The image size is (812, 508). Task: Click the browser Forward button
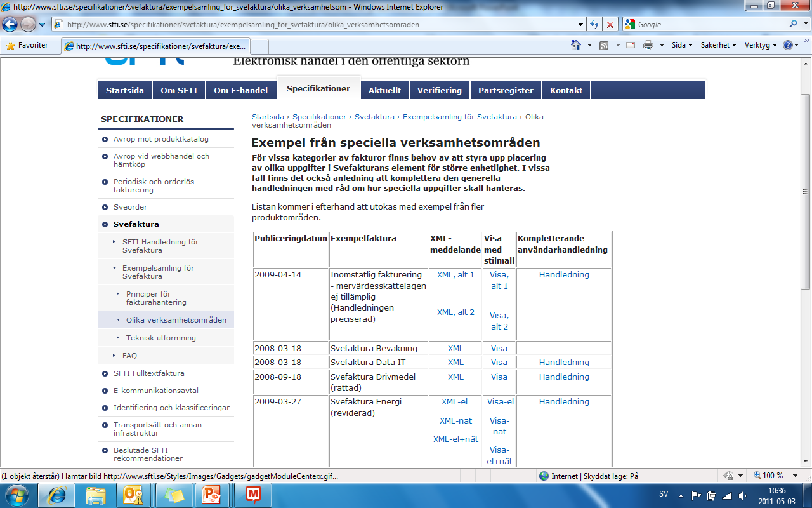(x=28, y=24)
